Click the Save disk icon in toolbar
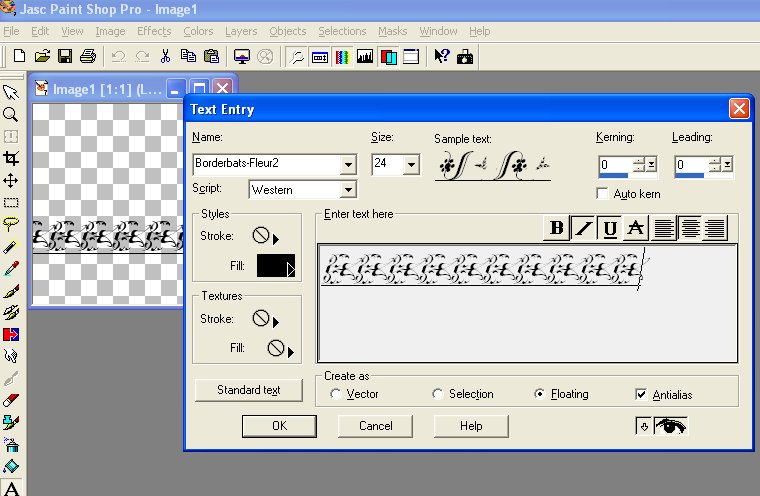760x496 pixels. click(65, 56)
